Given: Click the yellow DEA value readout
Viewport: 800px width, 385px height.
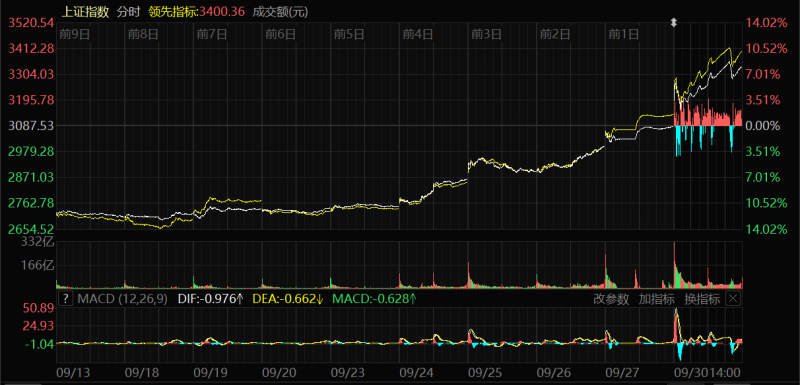Looking at the screenshot, I should (288, 299).
